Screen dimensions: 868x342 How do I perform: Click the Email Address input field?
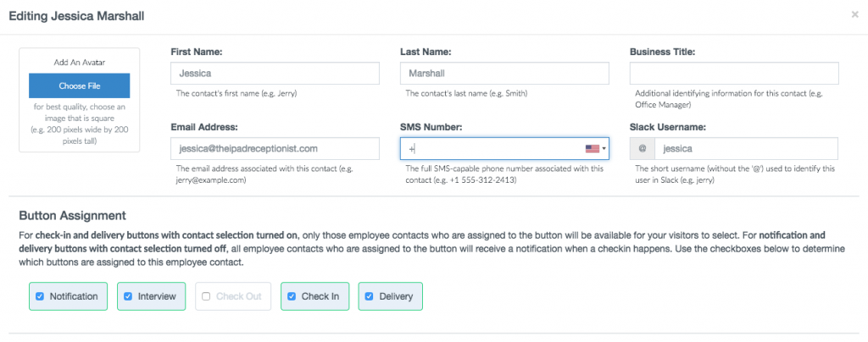(x=275, y=149)
